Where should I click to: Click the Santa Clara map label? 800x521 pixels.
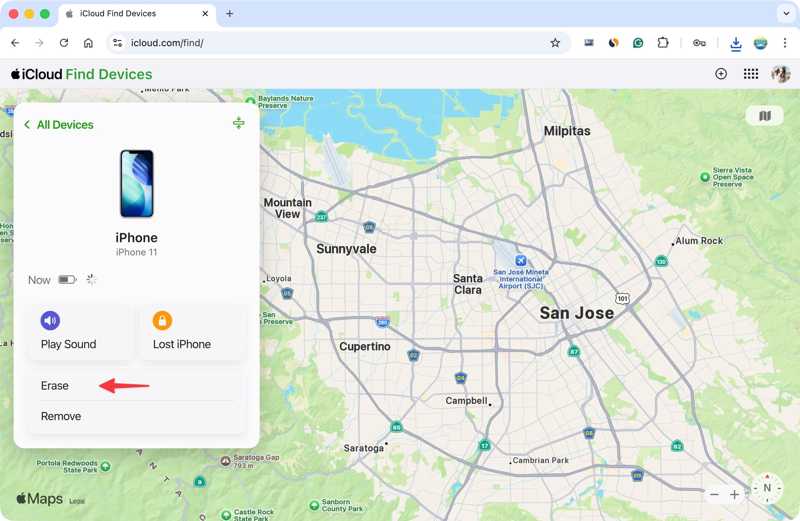[468, 284]
